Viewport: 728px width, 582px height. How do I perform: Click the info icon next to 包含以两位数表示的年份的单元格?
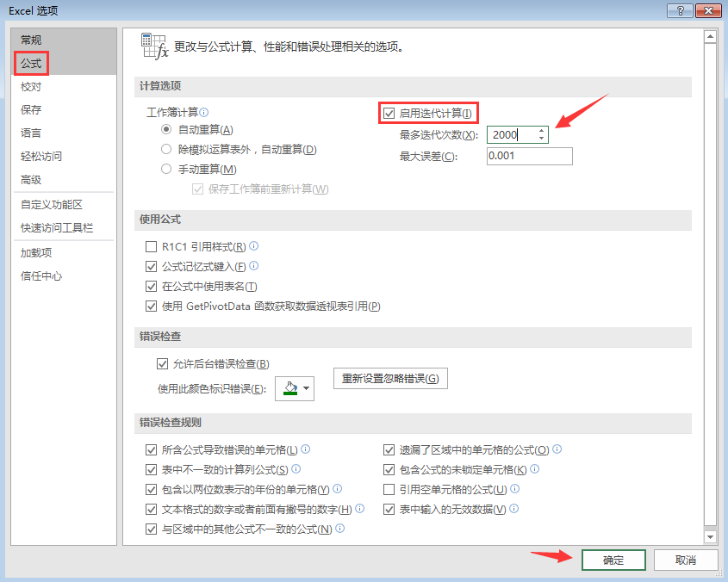tap(338, 488)
